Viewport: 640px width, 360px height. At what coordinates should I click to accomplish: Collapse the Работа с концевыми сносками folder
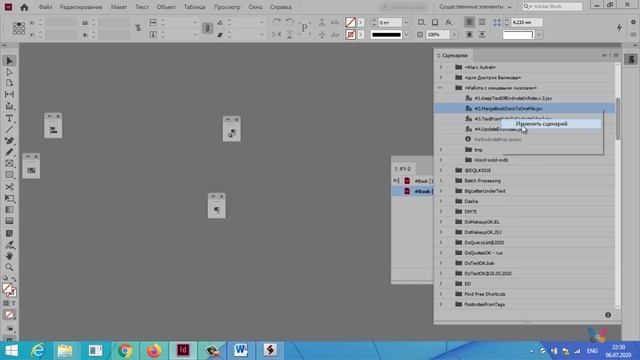[440, 88]
